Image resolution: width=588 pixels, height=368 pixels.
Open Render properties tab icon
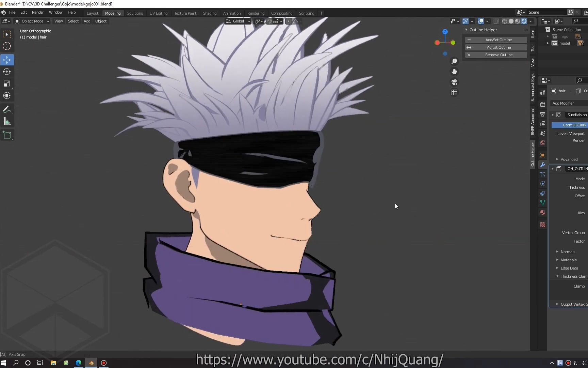point(543,104)
